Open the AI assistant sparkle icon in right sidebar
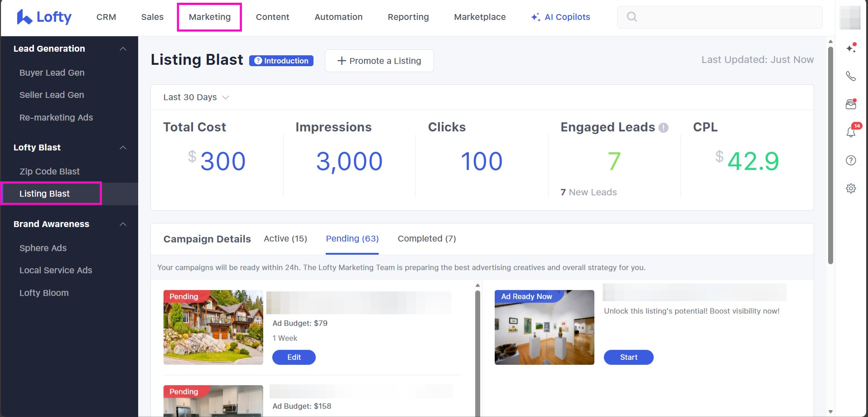Image resolution: width=868 pixels, height=417 pixels. coord(851,48)
